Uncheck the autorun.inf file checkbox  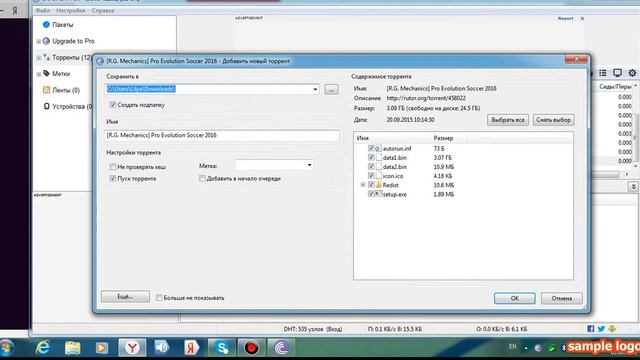(x=371, y=148)
